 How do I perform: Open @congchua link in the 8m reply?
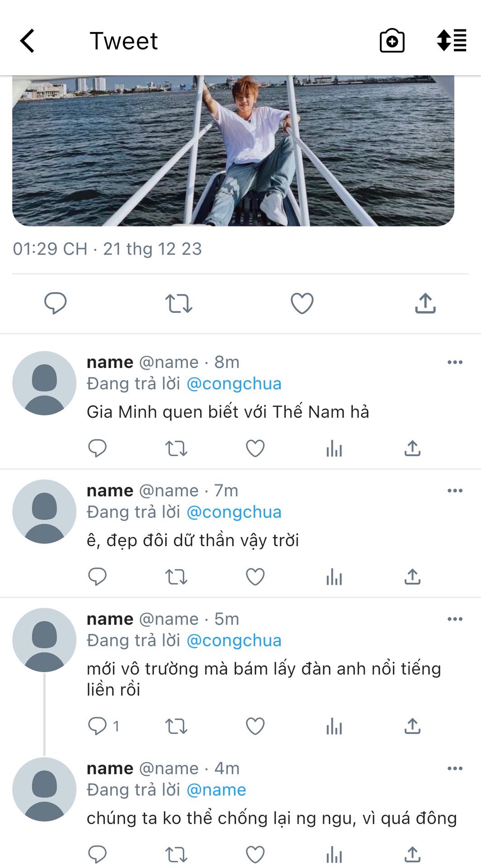[x=234, y=384]
